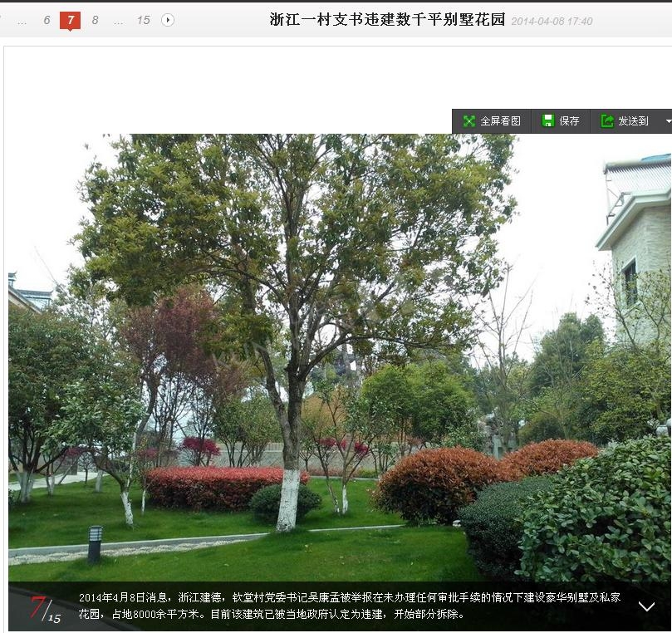
Task: Click the green share arrow icon
Action: click(607, 120)
